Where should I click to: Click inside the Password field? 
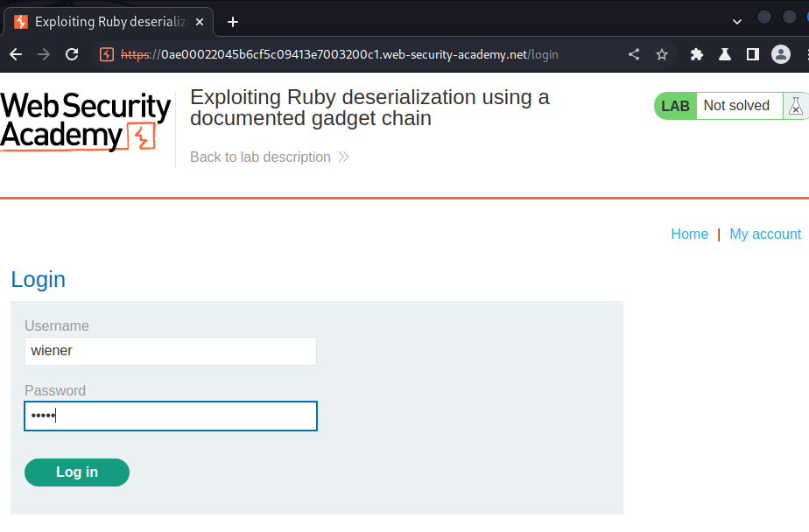coord(171,416)
